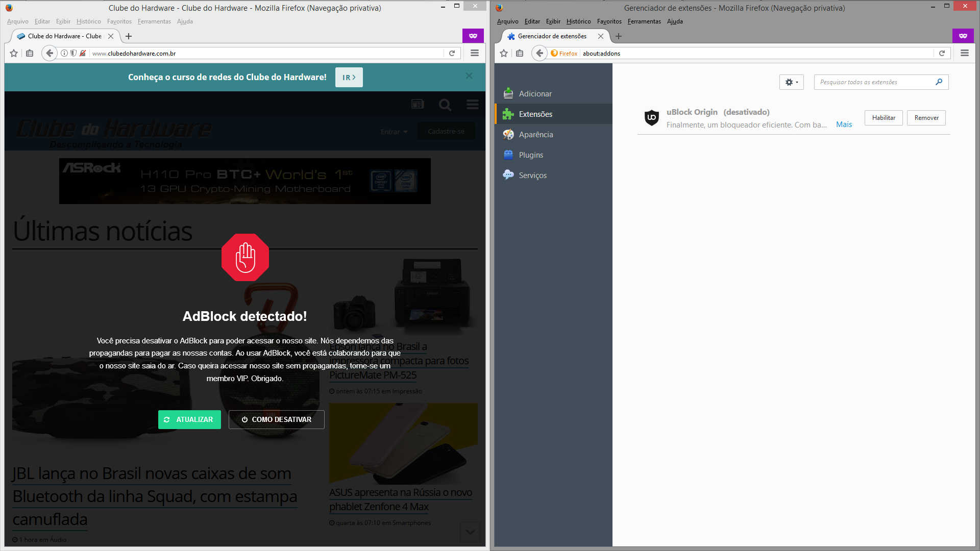Screen dimensions: 980x551
Task: Bookmark page star in left Firefox window
Action: (x=14, y=53)
